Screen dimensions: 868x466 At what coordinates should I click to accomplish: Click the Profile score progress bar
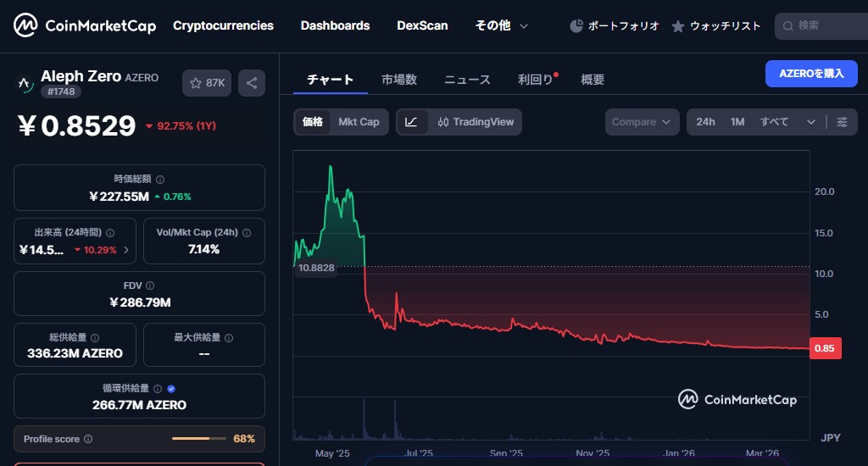[x=198, y=439]
